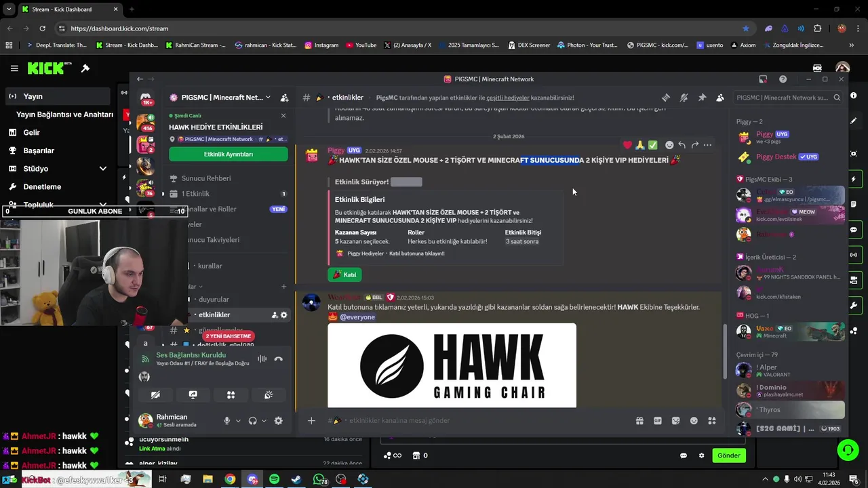Viewport: 868px width, 488px height.
Task: Click the add channel plus in category
Action: tap(284, 287)
